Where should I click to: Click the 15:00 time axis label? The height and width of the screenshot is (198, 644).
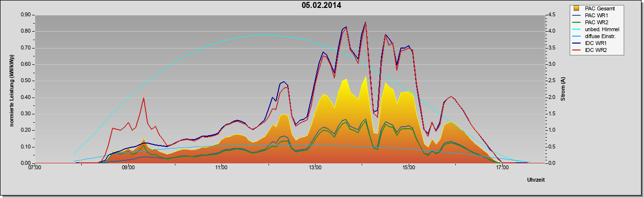[x=409, y=168]
